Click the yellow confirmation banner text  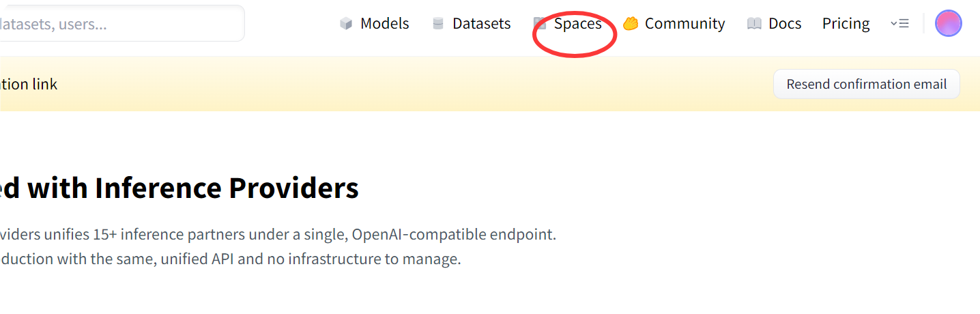coord(29,84)
